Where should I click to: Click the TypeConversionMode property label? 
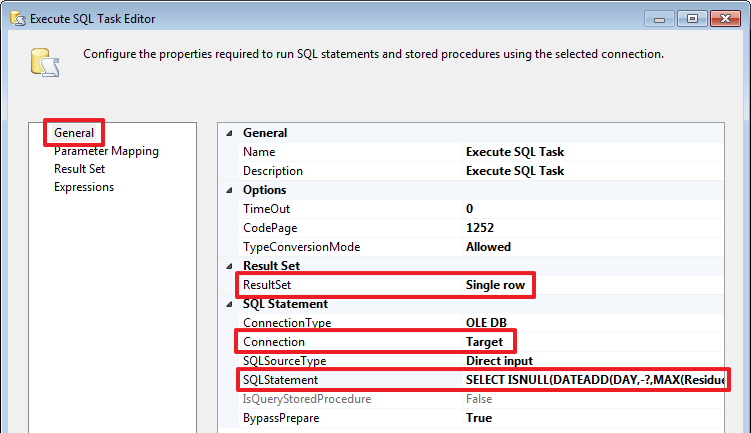[x=302, y=247]
